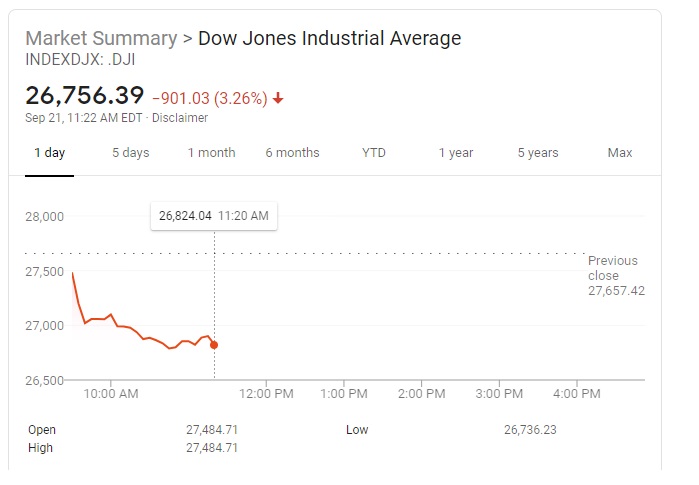699x485 pixels.
Task: Click the orange data point on chart
Action: pyautogui.click(x=214, y=345)
